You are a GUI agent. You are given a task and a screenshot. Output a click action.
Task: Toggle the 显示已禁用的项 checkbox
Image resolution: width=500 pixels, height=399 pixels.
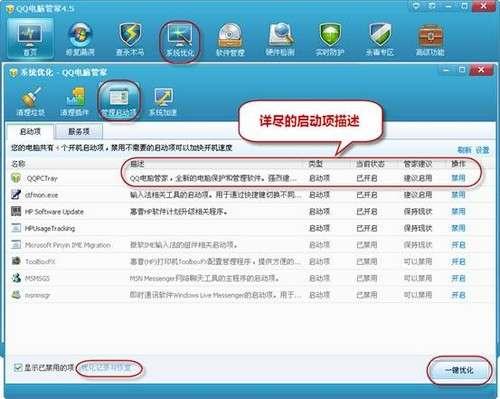tap(18, 368)
